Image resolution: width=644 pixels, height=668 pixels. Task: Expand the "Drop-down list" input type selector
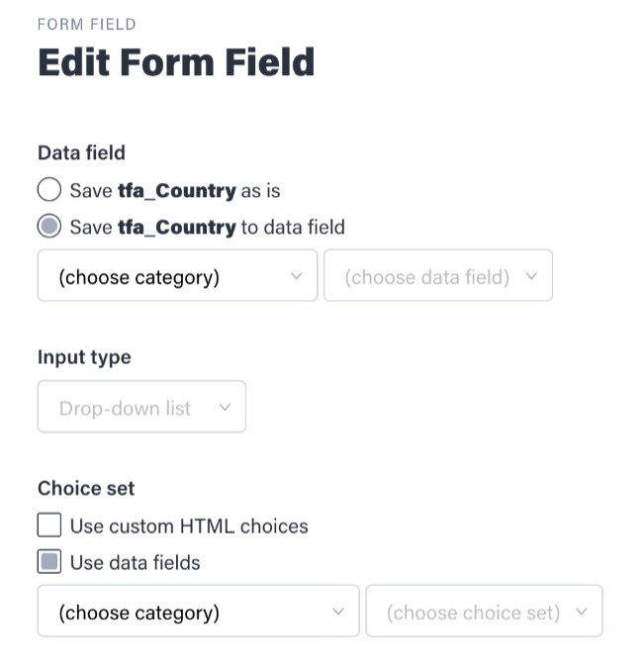pos(141,407)
